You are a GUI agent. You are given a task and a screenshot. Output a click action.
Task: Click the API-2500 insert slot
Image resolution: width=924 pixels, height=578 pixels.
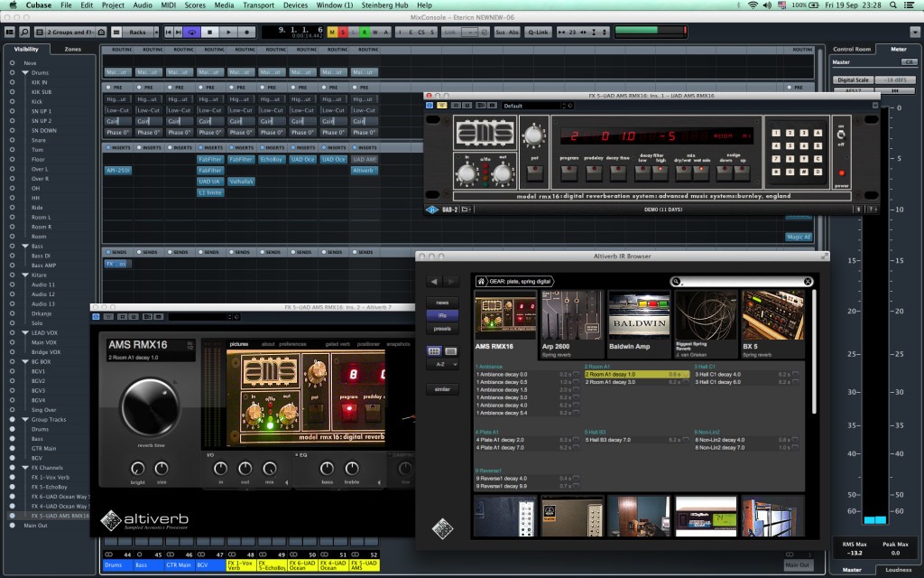click(118, 171)
